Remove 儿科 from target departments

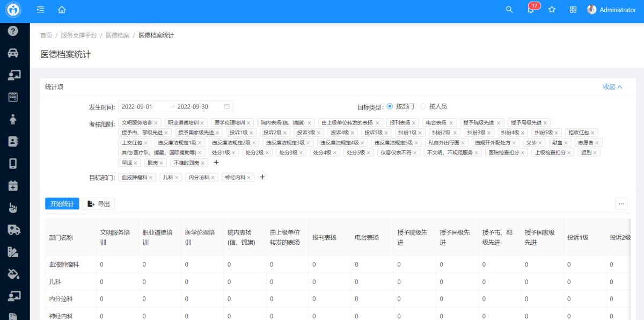[177, 177]
